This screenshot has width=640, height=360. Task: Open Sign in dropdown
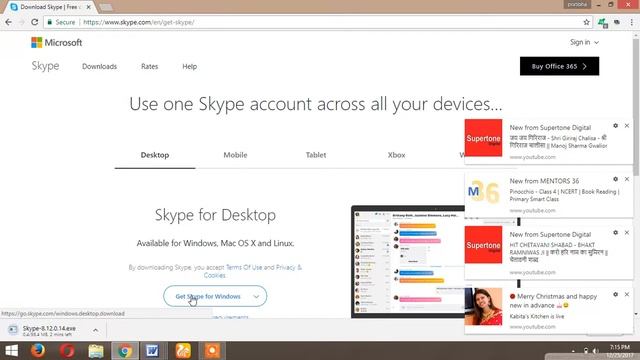[584, 42]
